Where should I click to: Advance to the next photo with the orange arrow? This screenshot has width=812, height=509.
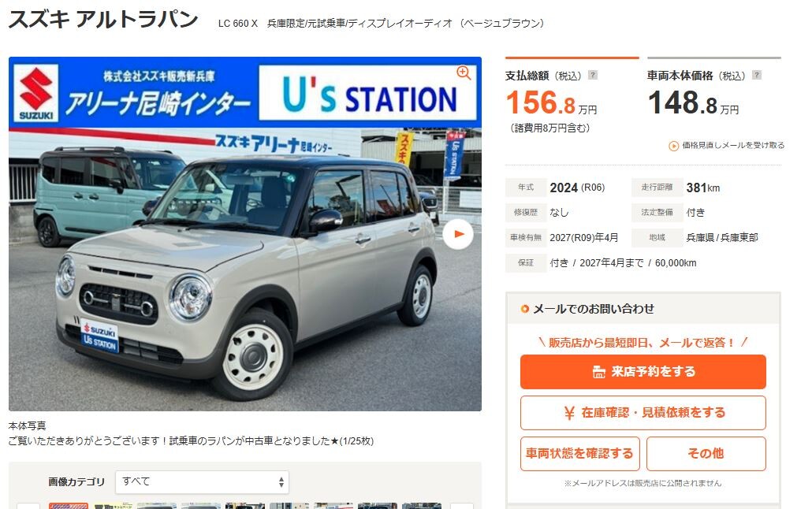[x=458, y=234]
